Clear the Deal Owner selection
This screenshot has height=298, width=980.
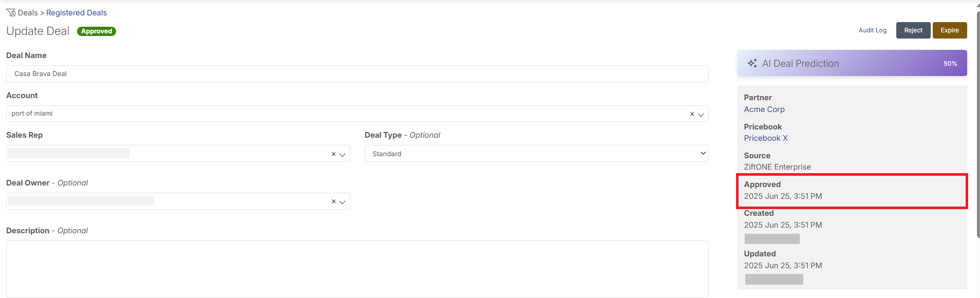pos(333,201)
